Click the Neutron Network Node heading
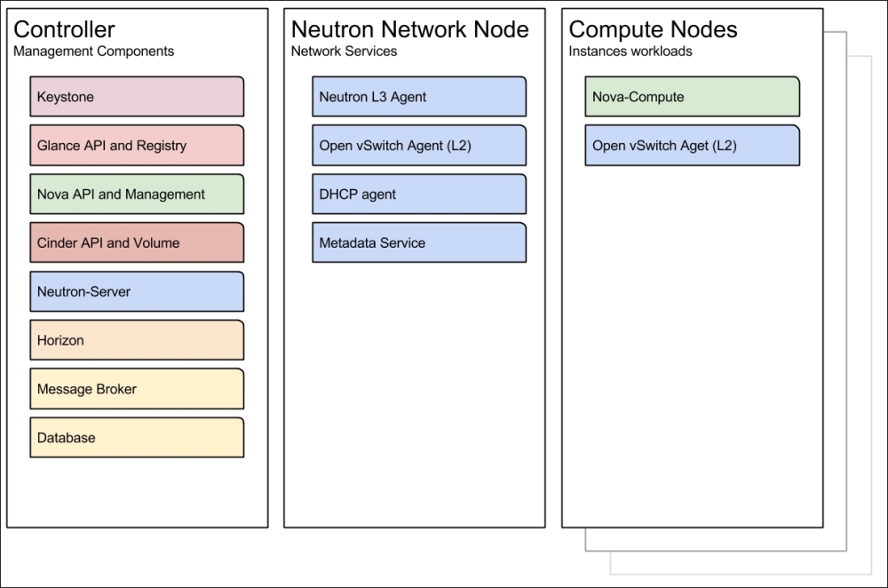 (410, 29)
